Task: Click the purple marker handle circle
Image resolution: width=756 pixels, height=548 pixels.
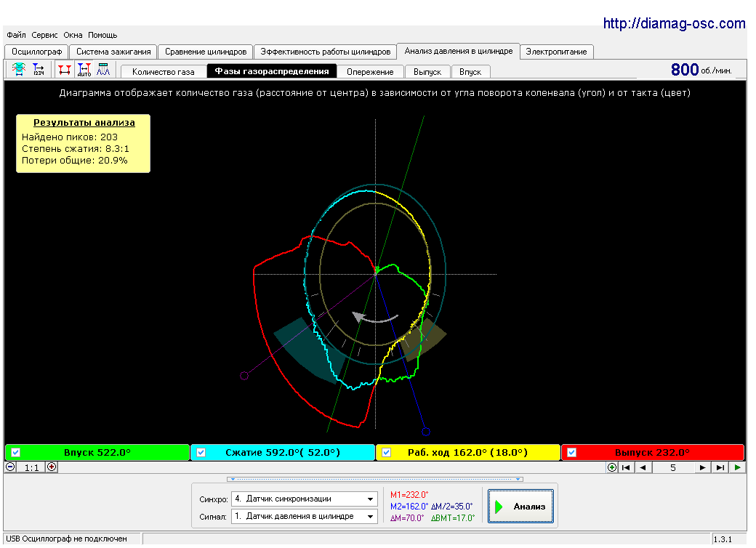Action: tap(244, 376)
